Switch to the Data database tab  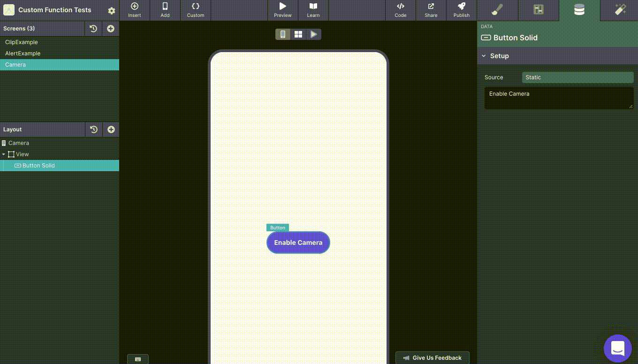579,10
